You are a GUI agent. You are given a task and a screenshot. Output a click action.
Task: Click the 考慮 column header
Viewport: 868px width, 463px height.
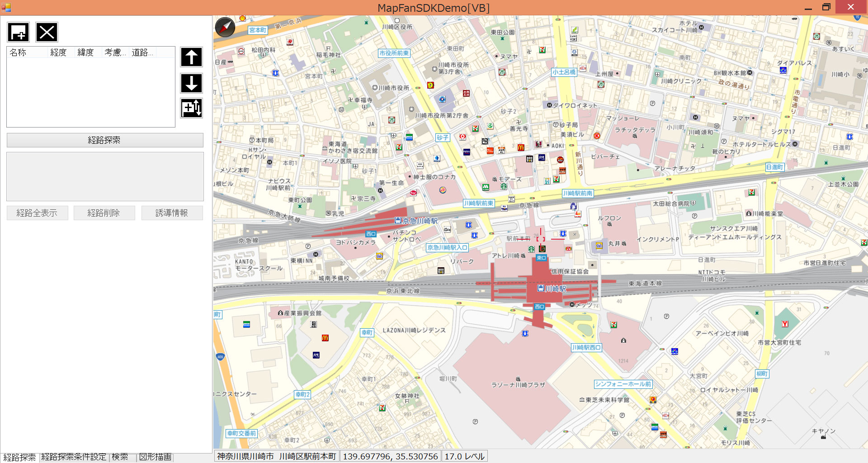tap(115, 52)
